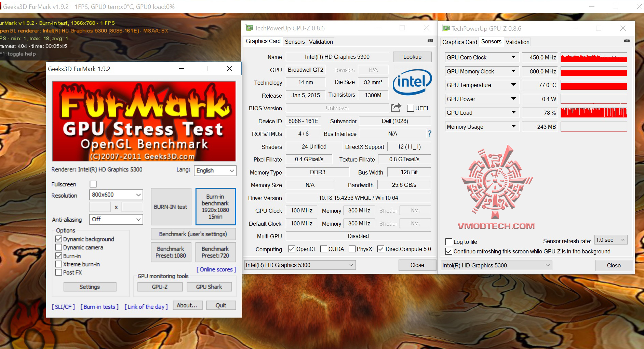
Task: Expand the Memory Usage sensor menu
Action: click(513, 126)
